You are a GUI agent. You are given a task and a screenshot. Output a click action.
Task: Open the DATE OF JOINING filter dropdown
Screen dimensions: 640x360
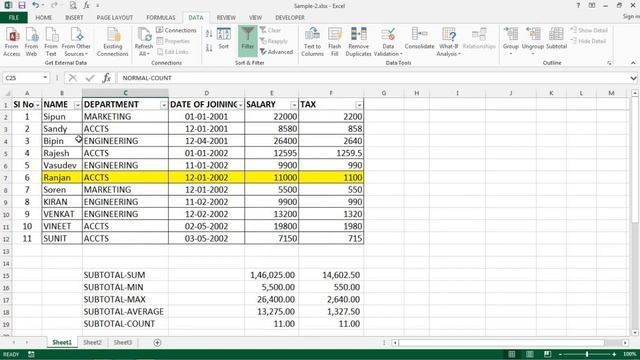[x=240, y=105]
